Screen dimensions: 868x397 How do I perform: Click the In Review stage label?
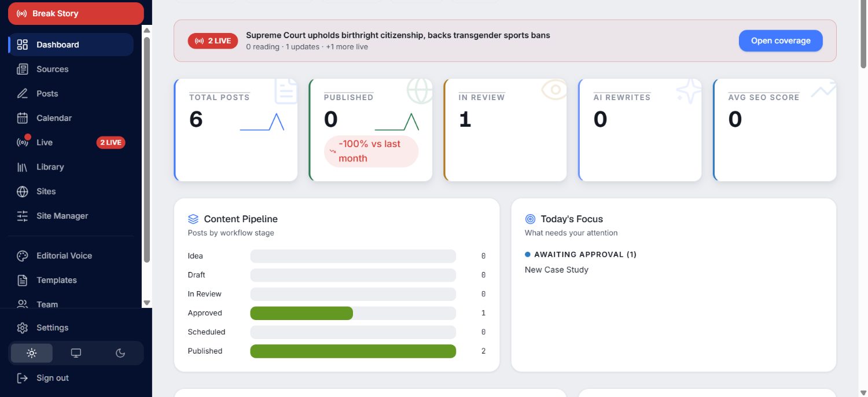click(x=205, y=294)
